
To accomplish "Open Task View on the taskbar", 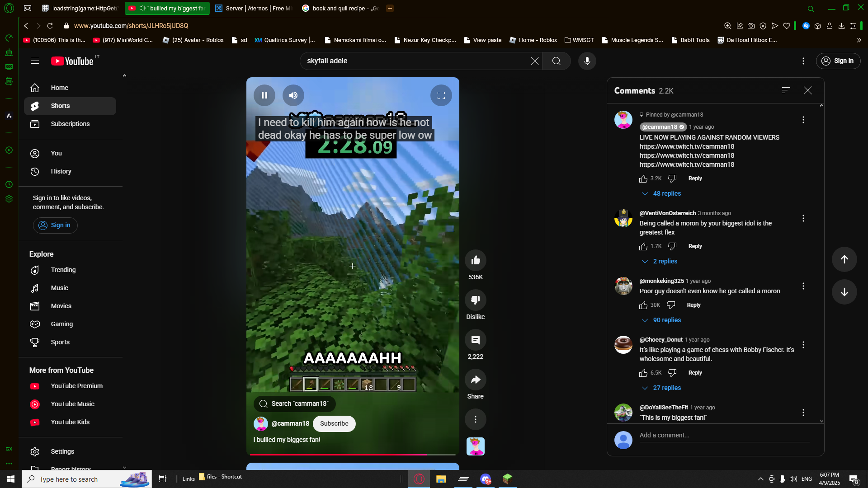I will pyautogui.click(x=163, y=479).
